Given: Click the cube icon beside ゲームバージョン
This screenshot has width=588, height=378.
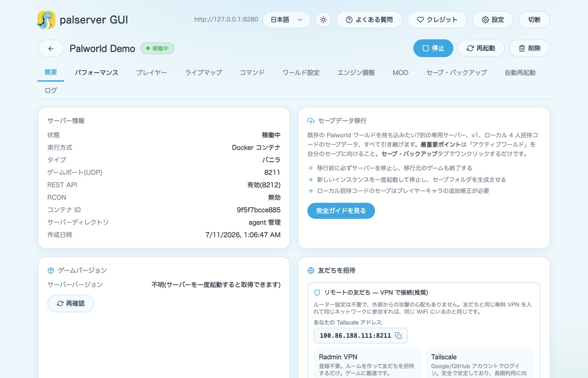Looking at the screenshot, I should click(51, 271).
